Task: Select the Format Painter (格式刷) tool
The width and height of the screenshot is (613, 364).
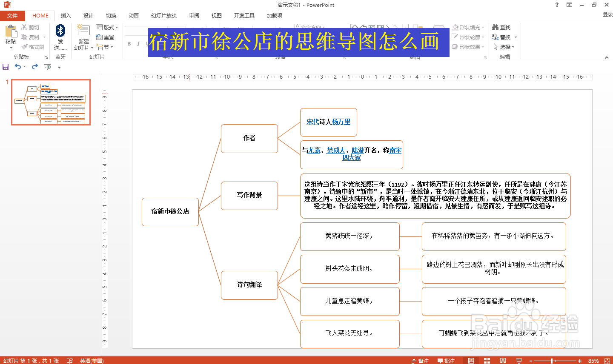Action: [33, 47]
